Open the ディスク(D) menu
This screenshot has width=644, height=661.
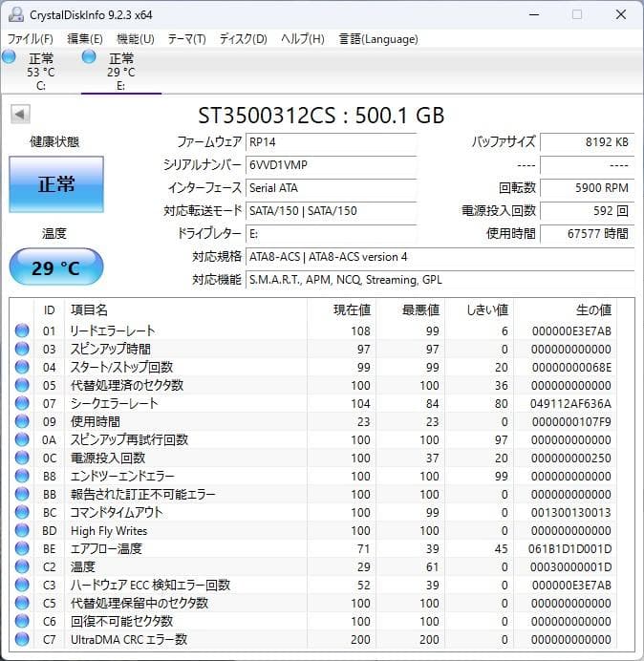244,39
